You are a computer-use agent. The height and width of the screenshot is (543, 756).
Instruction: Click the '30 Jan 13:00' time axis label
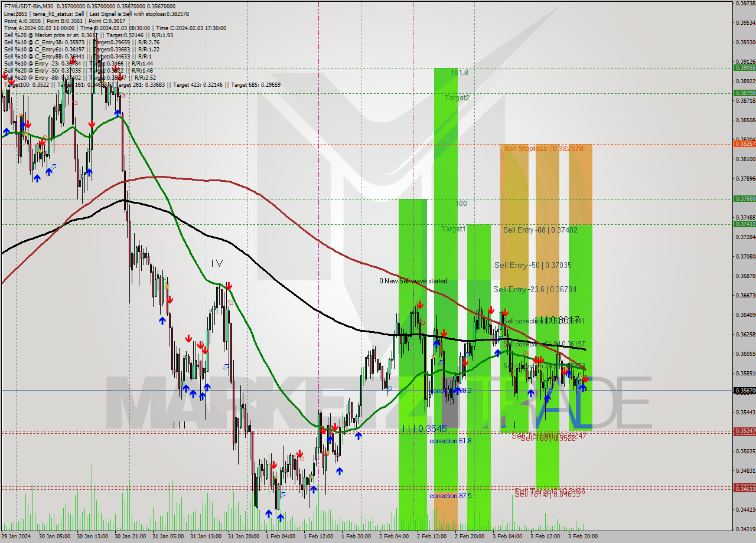(92, 537)
